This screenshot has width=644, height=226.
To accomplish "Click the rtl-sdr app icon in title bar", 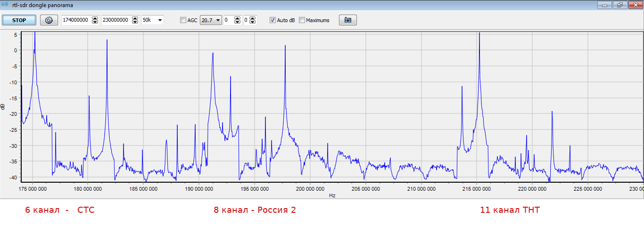I will [x=6, y=5].
